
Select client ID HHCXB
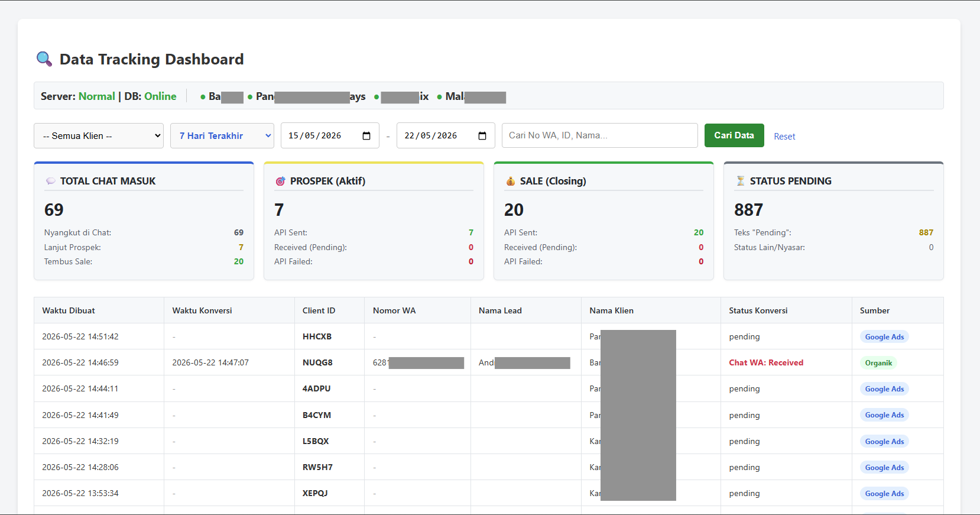(317, 336)
